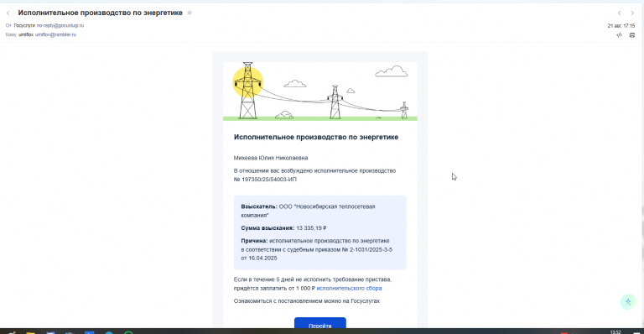Image resolution: width=644 pixels, height=334 pixels.
Task: Follow the исполнительского сбора link
Action: tap(349, 289)
